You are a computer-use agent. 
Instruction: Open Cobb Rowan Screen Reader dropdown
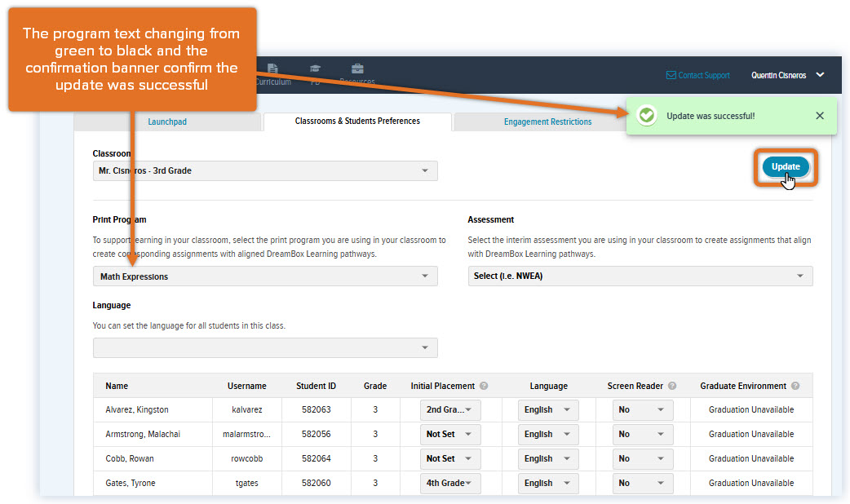pos(643,458)
